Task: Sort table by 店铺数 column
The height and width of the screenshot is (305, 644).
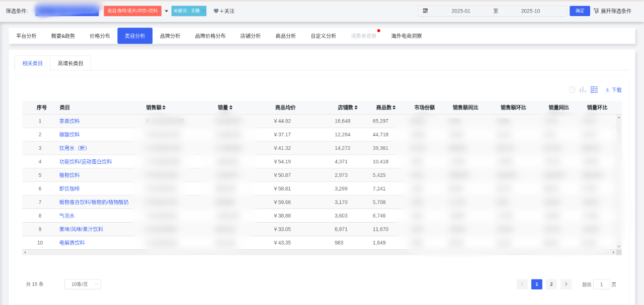Action: click(356, 108)
